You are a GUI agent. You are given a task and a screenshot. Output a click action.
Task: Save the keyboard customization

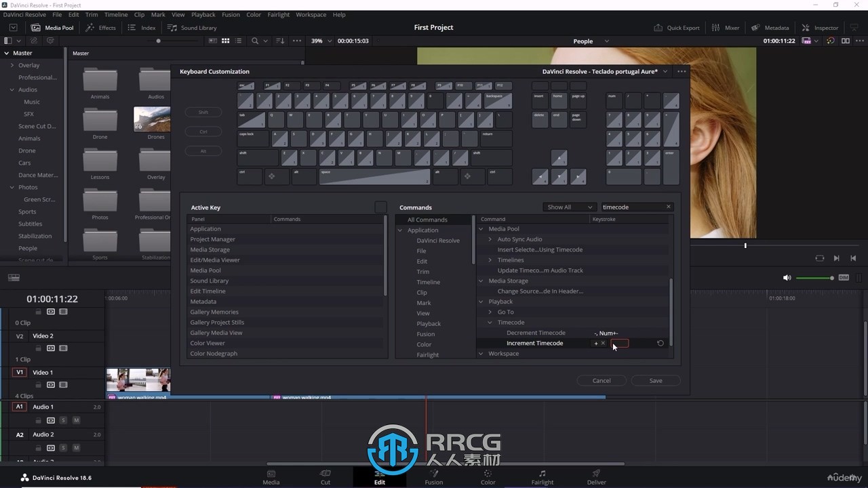coord(656,381)
